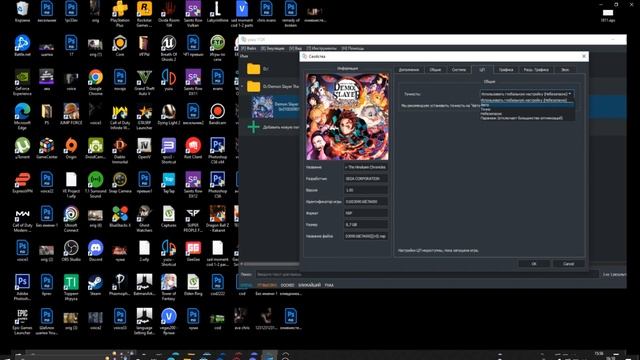Open the JUMP FORCE game shortcut
The width and height of the screenshot is (640, 360).
point(71,114)
